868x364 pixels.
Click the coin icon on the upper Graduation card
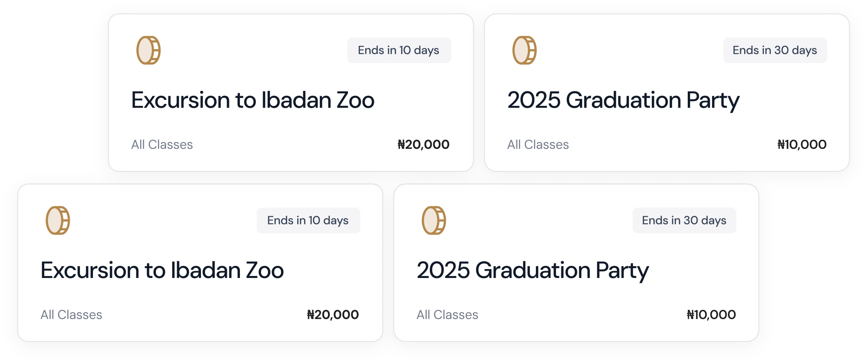(x=524, y=50)
